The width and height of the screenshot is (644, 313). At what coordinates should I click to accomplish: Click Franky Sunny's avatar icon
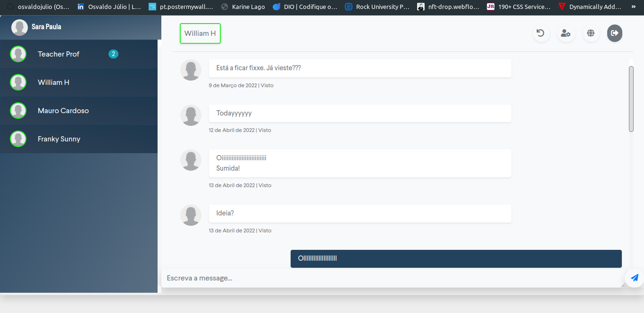click(x=18, y=139)
